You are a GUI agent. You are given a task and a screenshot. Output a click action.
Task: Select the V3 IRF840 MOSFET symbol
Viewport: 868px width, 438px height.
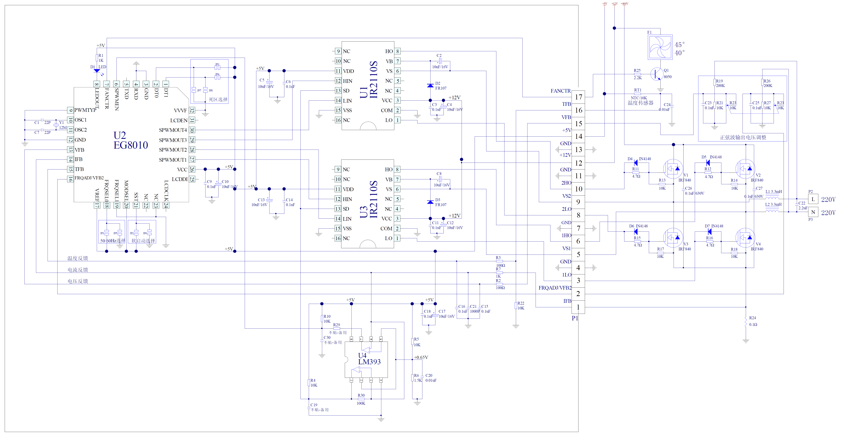[673, 238]
